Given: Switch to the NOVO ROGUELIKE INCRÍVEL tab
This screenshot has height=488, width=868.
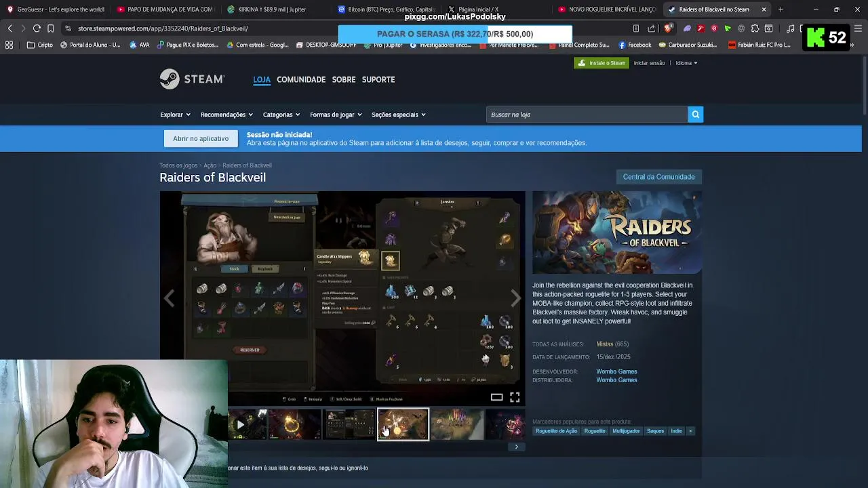Looking at the screenshot, I should (x=608, y=9).
